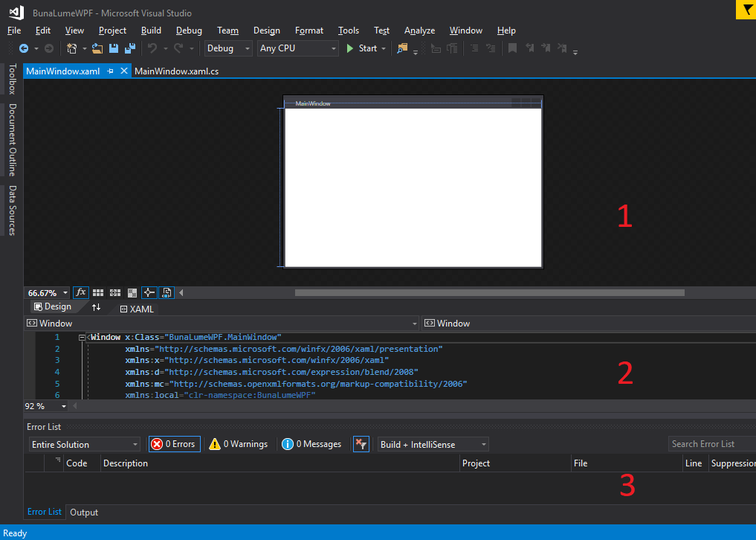Open the Analyze menu
This screenshot has width=756, height=540.
[419, 30]
